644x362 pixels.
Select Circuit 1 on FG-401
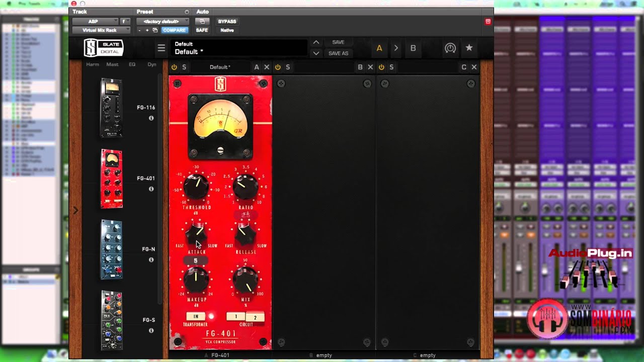(236, 317)
